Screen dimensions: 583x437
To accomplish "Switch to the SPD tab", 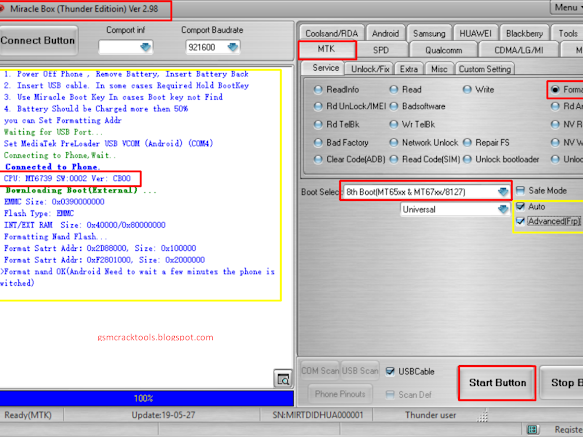I will pyautogui.click(x=381, y=50).
